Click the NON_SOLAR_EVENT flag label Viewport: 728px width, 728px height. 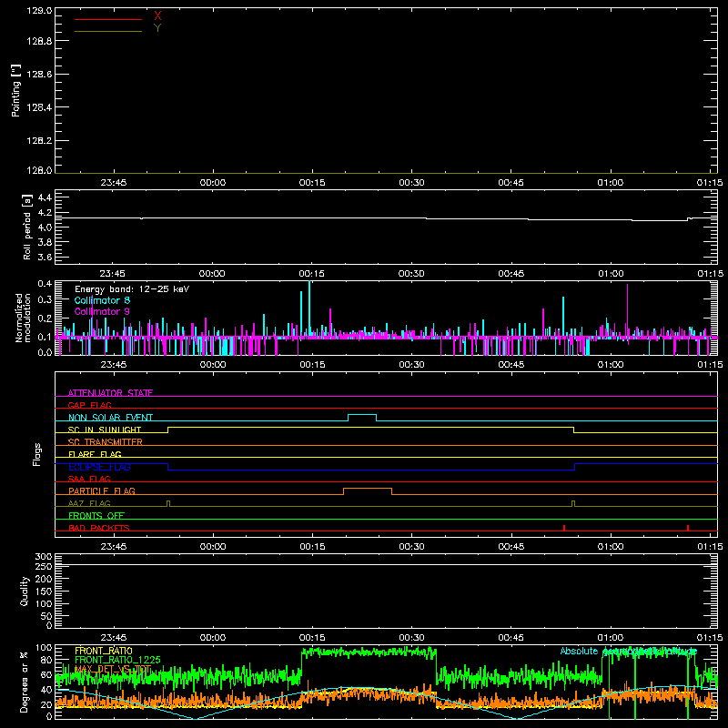click(110, 418)
